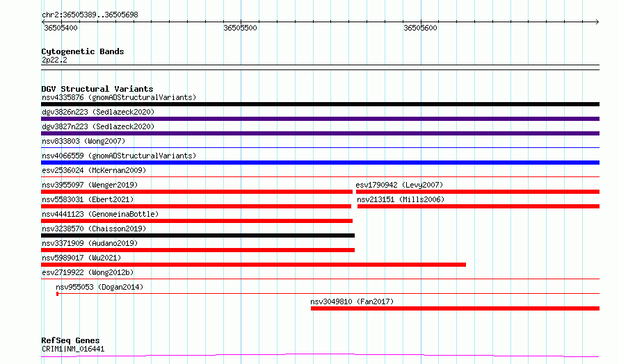Open esv2719922 (Wong2012b) variant
This screenshot has width=619, height=364.
click(x=88, y=272)
